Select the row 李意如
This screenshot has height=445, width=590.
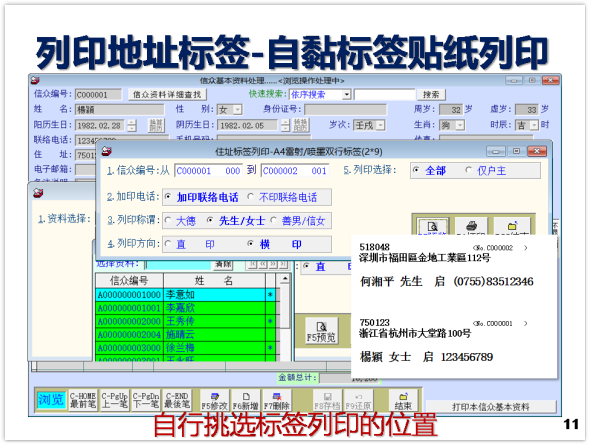click(186, 295)
